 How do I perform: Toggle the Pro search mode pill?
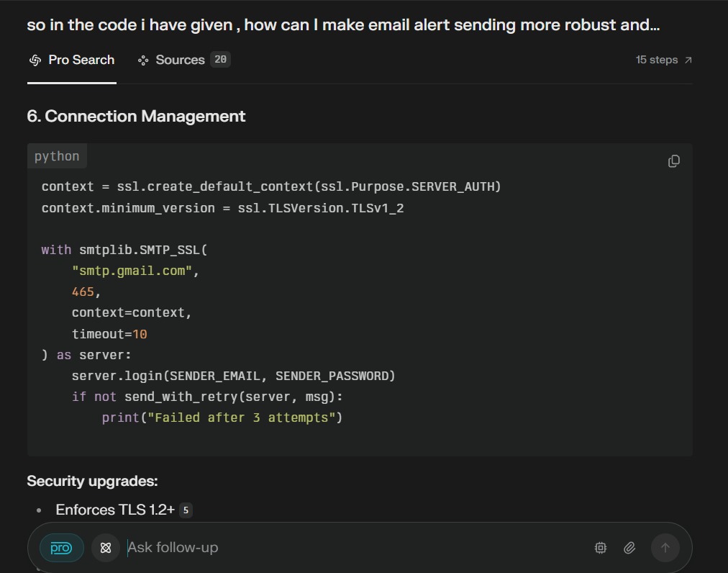tap(61, 548)
